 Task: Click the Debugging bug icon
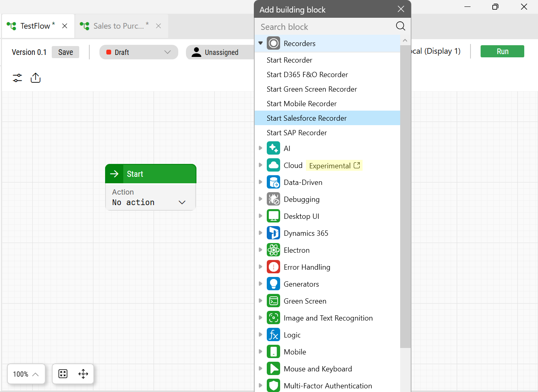[274, 199]
